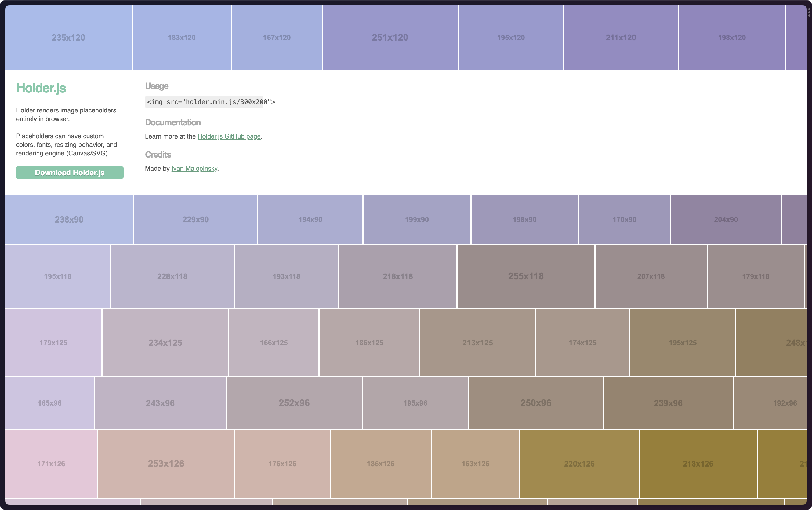
Task: Click the img src usage code snippet
Action: point(211,102)
